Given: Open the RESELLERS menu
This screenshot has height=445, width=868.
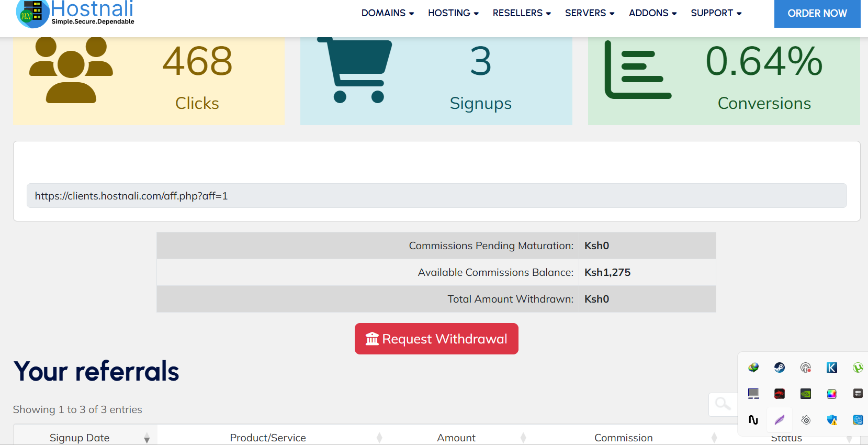Looking at the screenshot, I should [522, 13].
